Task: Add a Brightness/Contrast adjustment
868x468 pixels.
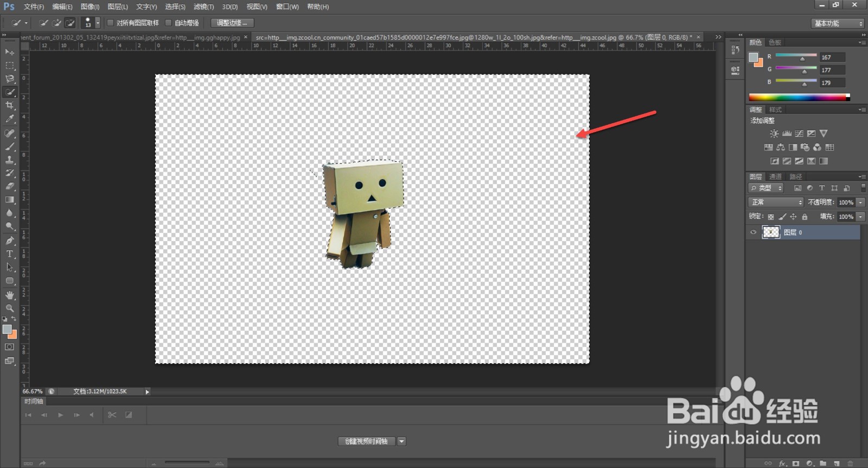Action: point(774,134)
